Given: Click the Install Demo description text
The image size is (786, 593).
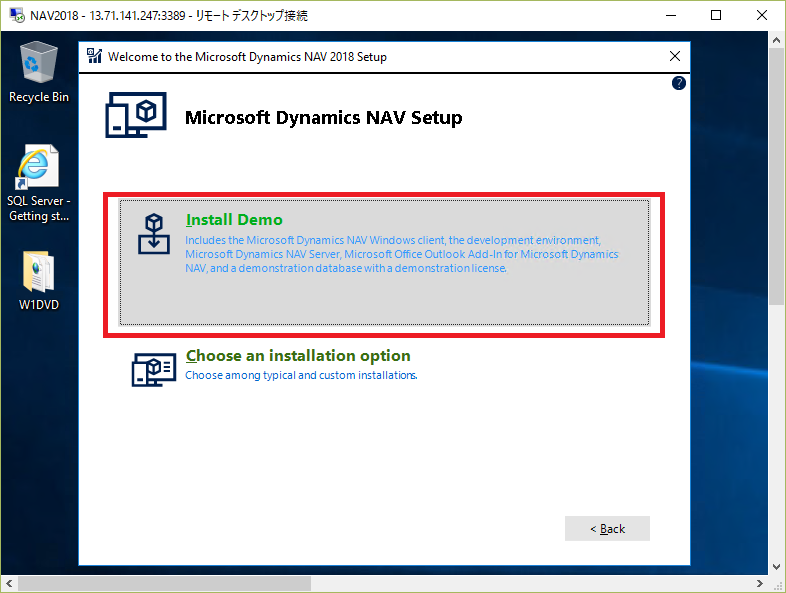Looking at the screenshot, I should 402,254.
